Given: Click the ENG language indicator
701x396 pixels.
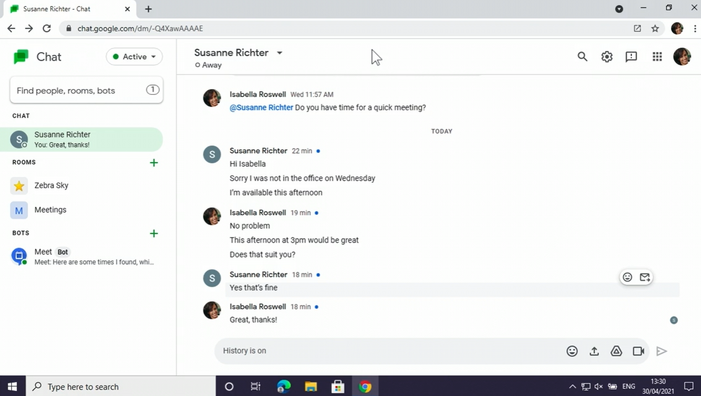Looking at the screenshot, I should click(x=629, y=387).
